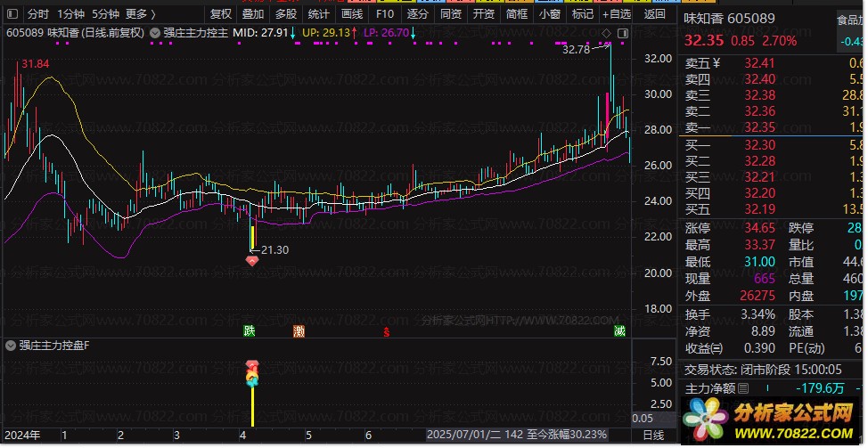Add stock via +自选 button
The image size is (868, 448).
click(617, 14)
